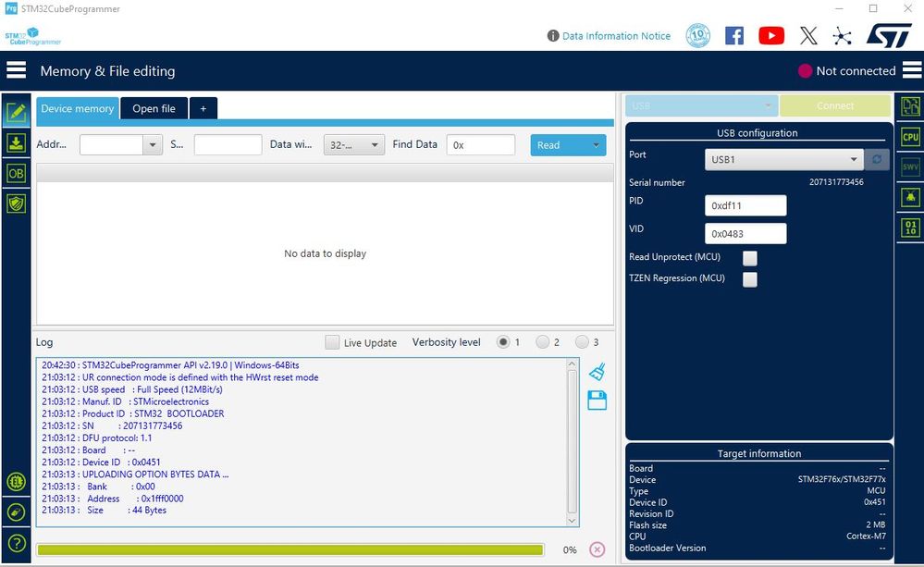Screen dimensions: 924x567
Task: Click log line 'Size : 44 Bytes'
Action: tap(104, 511)
